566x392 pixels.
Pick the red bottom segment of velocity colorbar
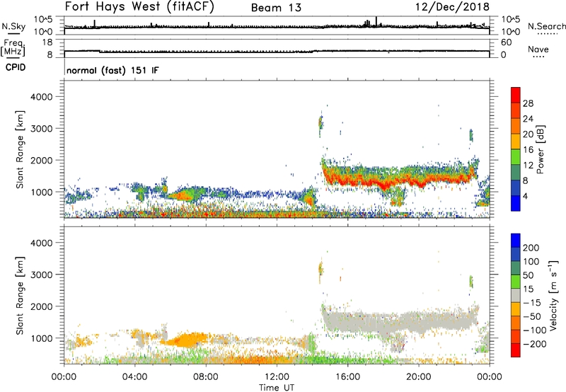pos(516,350)
